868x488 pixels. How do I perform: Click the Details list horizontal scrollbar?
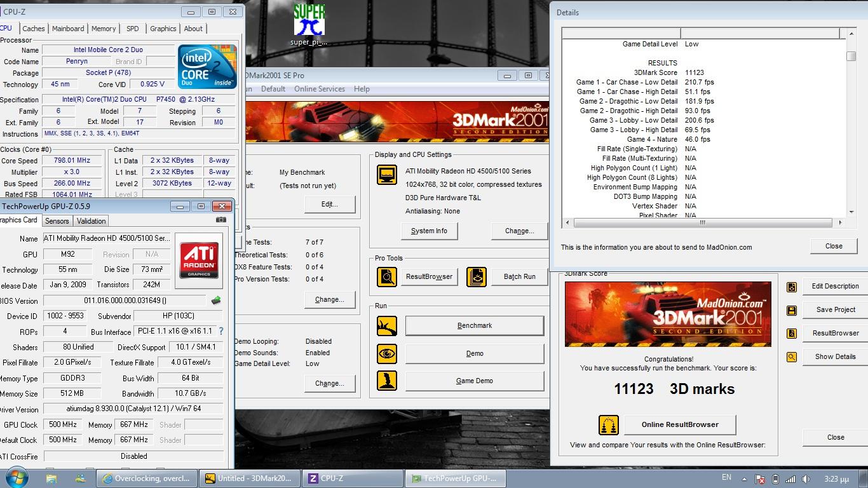(x=703, y=222)
